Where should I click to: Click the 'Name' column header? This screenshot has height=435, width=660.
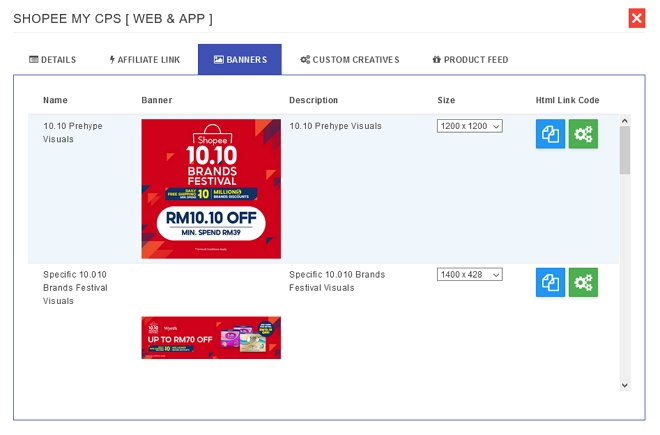click(55, 100)
